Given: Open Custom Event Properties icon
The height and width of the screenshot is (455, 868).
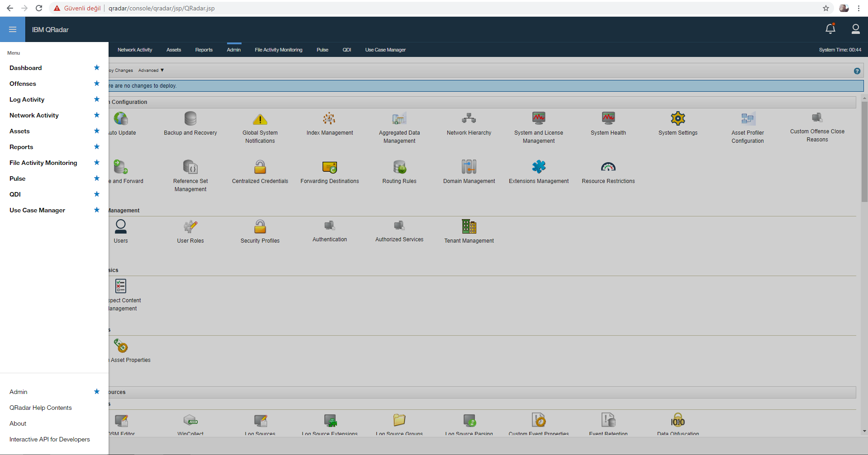Looking at the screenshot, I should [539, 420].
